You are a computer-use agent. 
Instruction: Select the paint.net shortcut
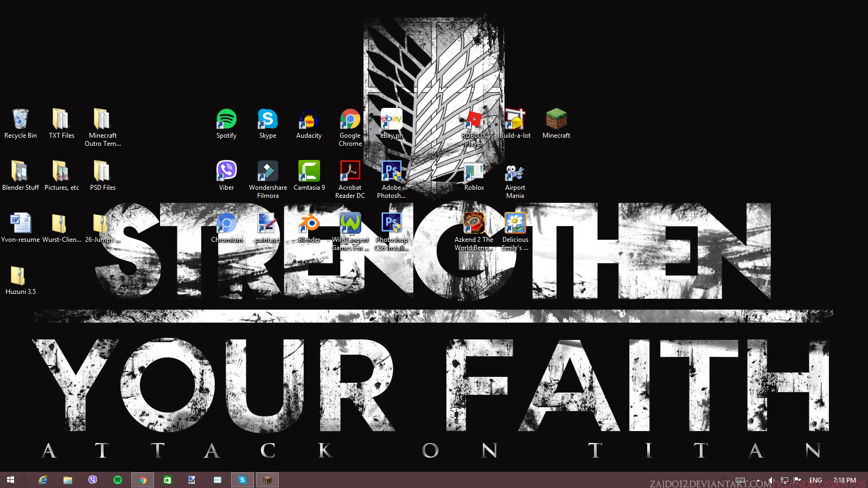pos(267,228)
